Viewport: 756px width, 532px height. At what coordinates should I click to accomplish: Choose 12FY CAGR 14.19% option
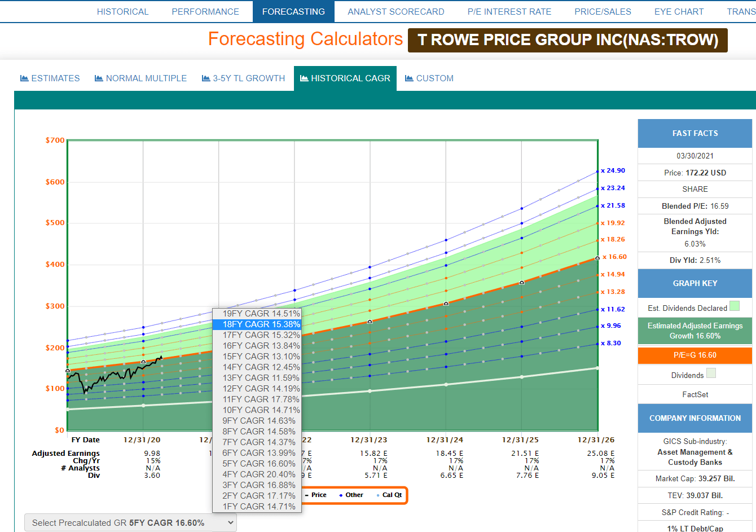pos(257,389)
